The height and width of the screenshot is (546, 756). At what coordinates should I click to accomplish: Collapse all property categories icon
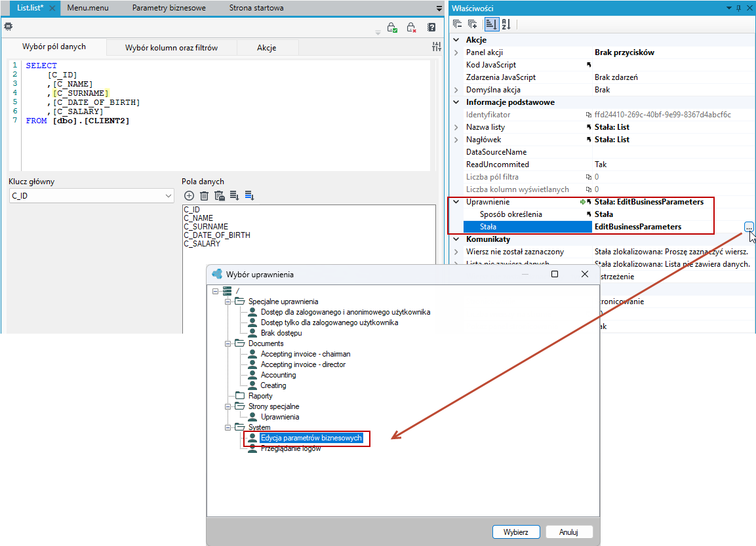pos(458,24)
